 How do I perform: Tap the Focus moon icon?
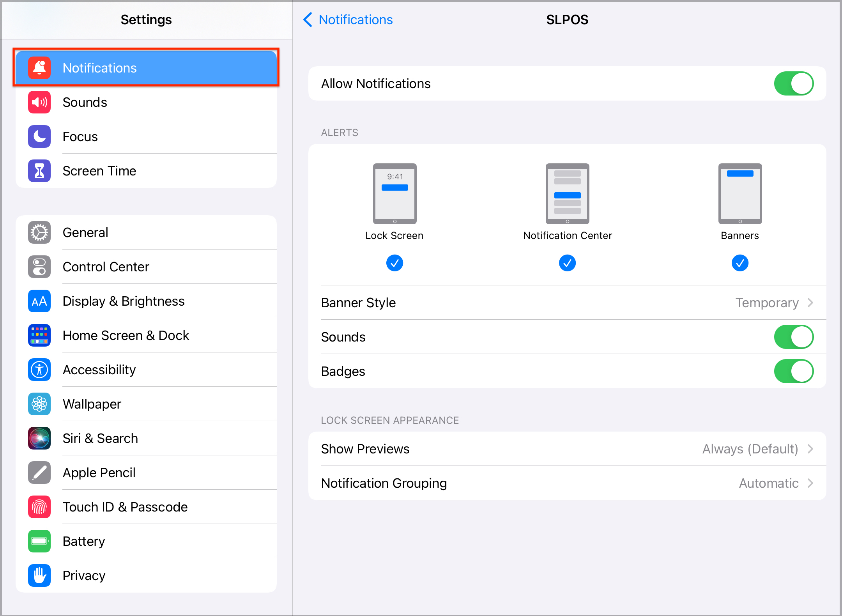click(x=39, y=136)
